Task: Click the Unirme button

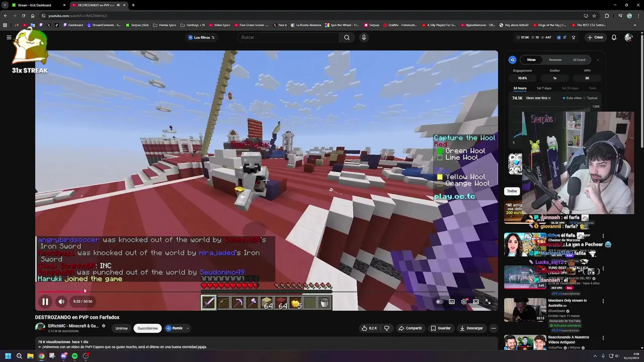Action: tap(121, 328)
